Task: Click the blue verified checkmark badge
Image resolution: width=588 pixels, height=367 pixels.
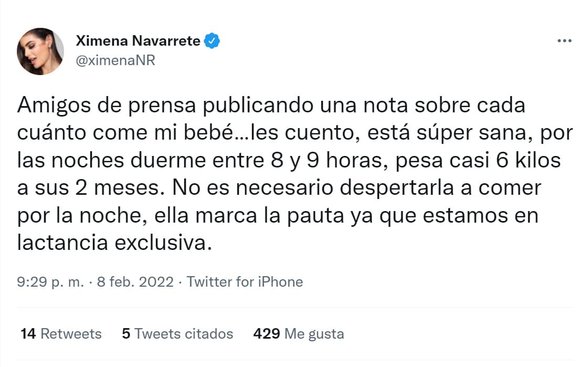Action: coord(212,39)
